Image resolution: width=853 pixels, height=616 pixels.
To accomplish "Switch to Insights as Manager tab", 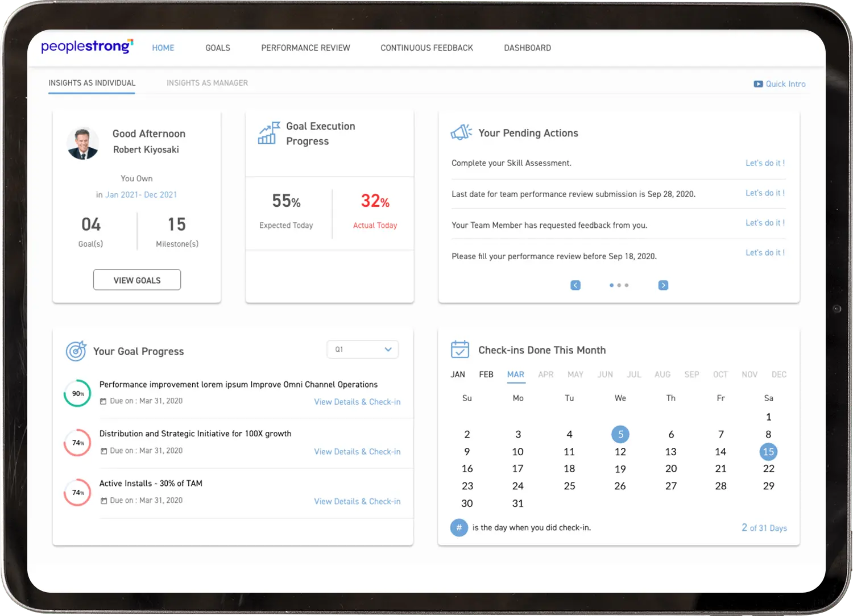I will coord(207,83).
